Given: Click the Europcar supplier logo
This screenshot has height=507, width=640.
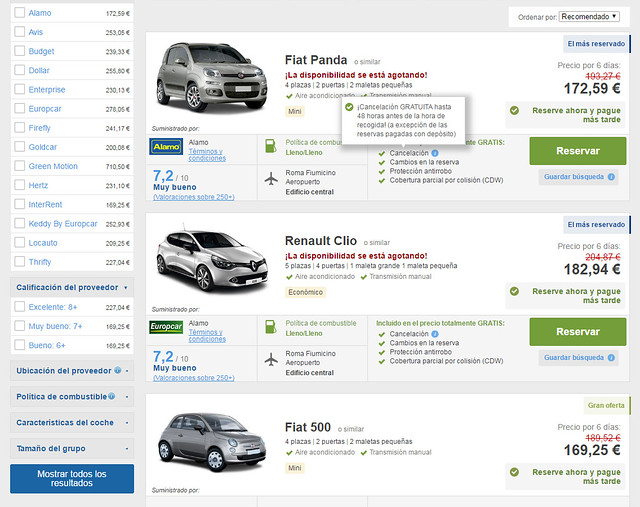Looking at the screenshot, I should click(166, 327).
